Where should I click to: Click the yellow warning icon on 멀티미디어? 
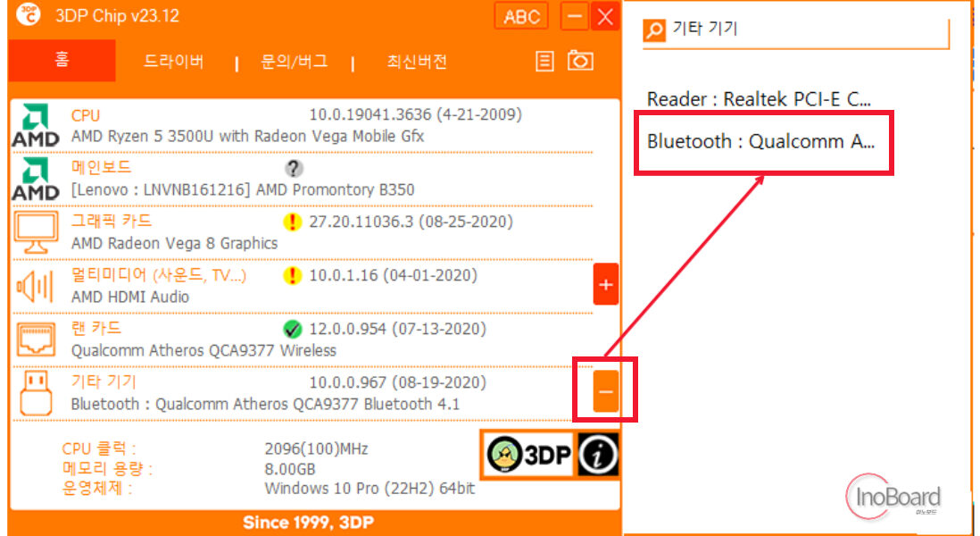pyautogui.click(x=292, y=276)
